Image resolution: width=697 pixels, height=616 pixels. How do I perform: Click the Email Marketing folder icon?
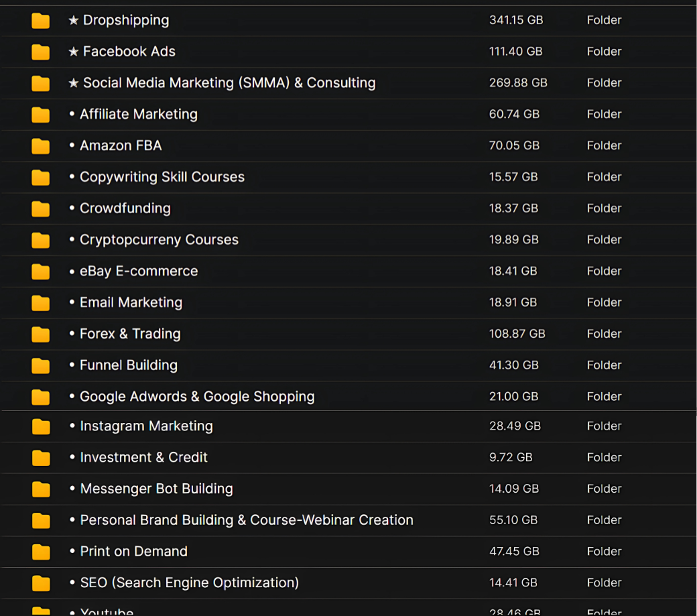pos(40,303)
